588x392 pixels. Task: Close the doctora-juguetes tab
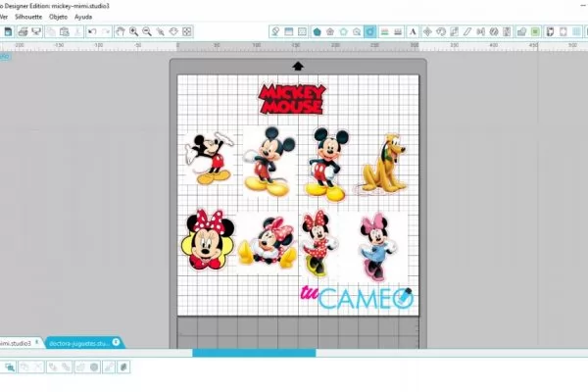[x=116, y=342]
